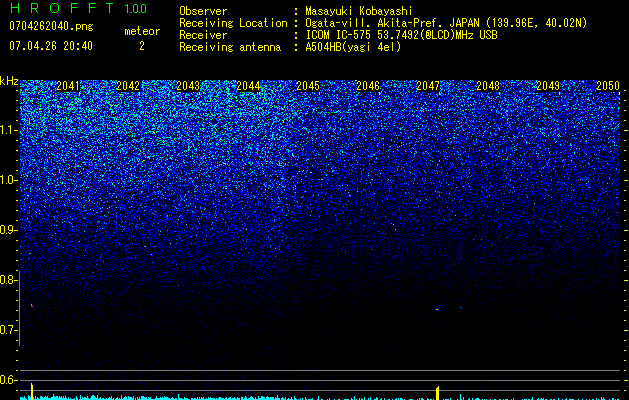The width and height of the screenshot is (629, 400).
Task: Click the 2043 time marker
Action: 188,86
